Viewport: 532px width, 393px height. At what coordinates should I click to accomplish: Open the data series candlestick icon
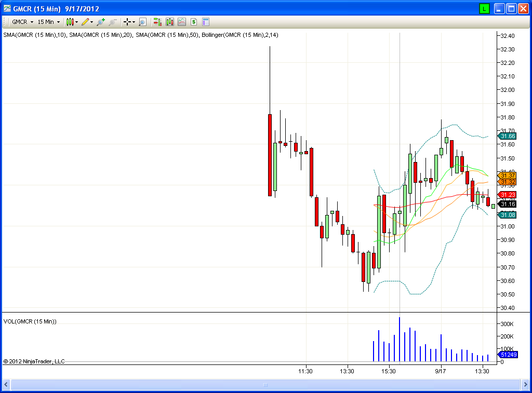tap(170, 22)
